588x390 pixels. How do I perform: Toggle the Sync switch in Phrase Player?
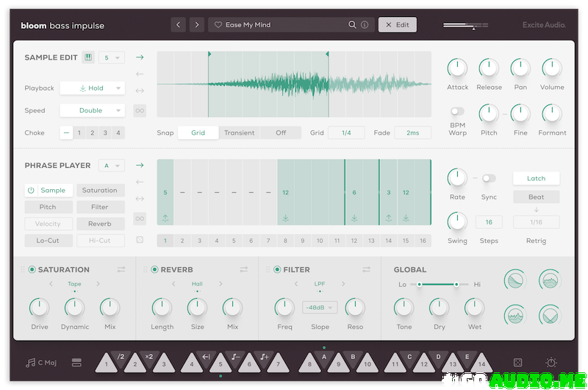pyautogui.click(x=488, y=178)
